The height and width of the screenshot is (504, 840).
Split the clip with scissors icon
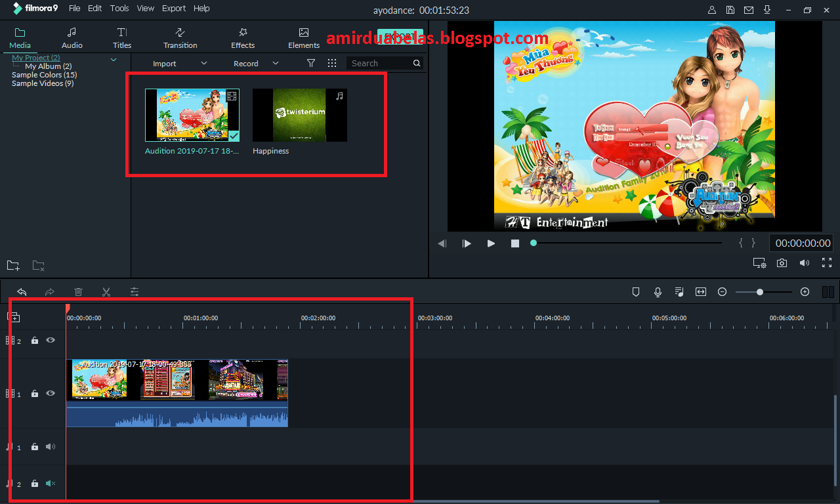(x=106, y=292)
